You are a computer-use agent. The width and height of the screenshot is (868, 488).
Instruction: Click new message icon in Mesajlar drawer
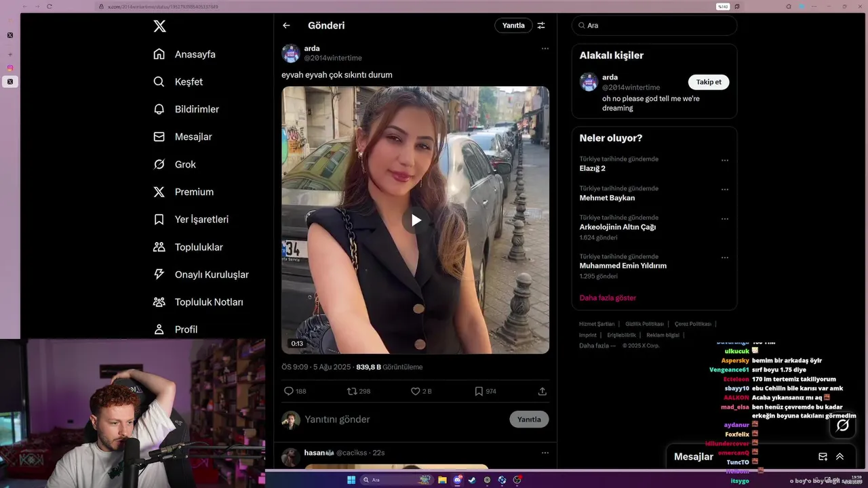click(x=823, y=457)
